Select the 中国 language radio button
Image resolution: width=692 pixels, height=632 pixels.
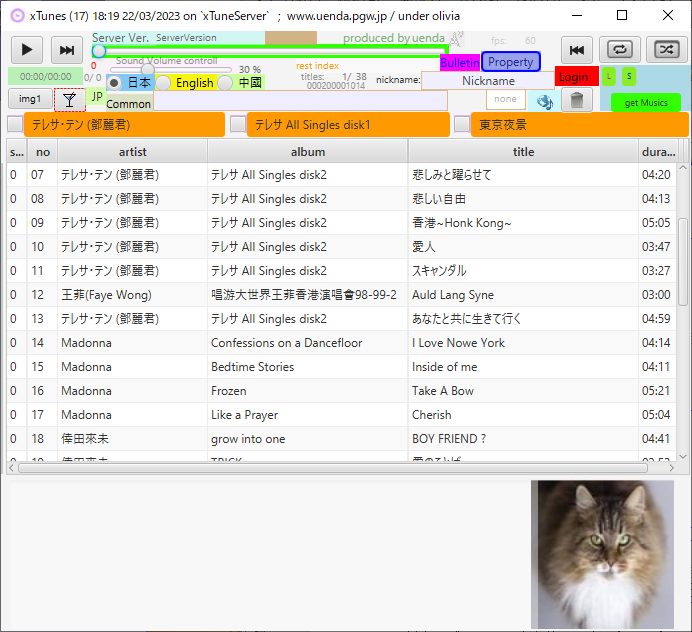click(x=226, y=83)
